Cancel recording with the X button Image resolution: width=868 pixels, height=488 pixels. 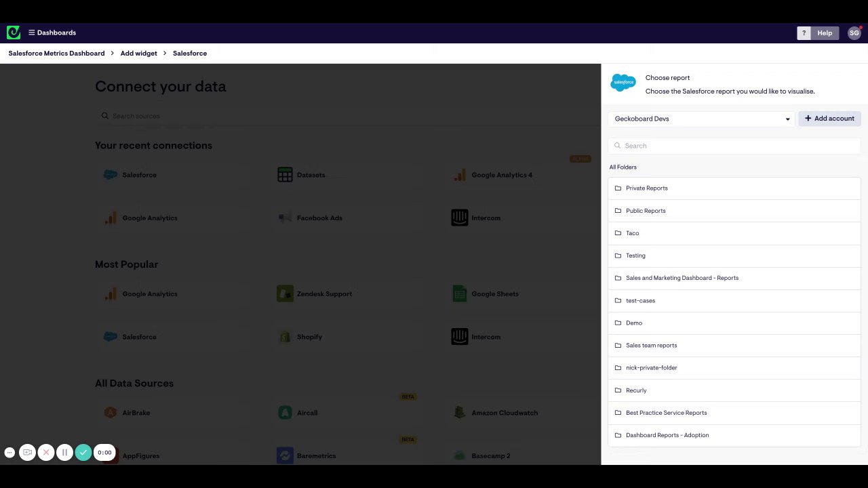click(46, 453)
